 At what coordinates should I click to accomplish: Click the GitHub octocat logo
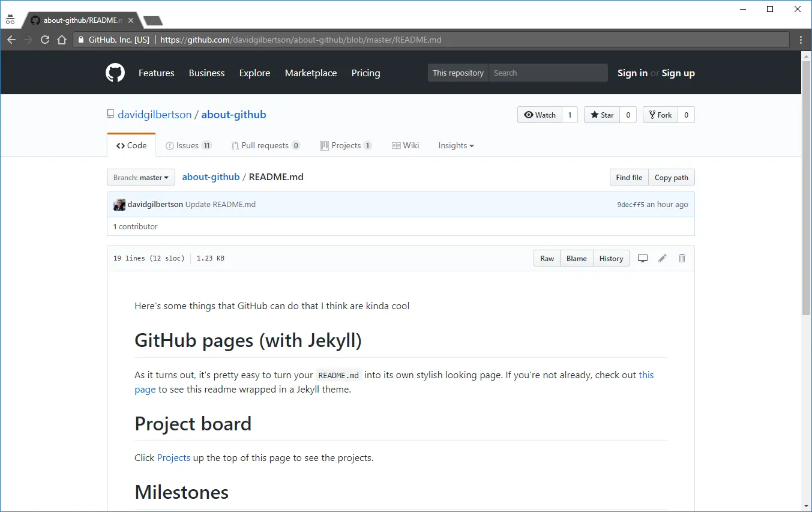pos(115,73)
